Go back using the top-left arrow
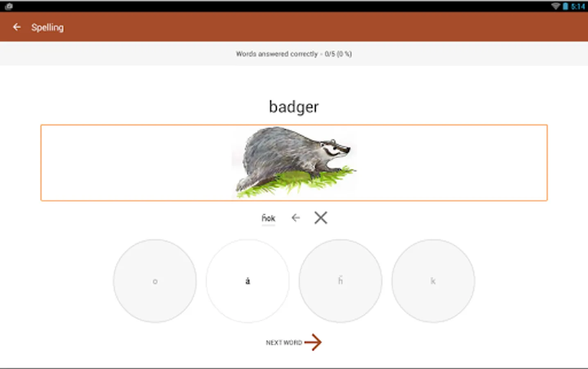This screenshot has width=588, height=369. pyautogui.click(x=17, y=27)
